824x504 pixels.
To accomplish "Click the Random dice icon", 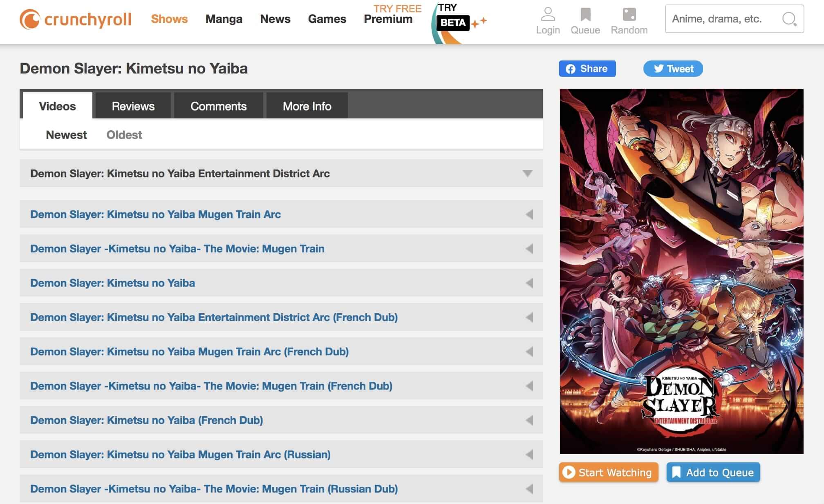I will (629, 18).
